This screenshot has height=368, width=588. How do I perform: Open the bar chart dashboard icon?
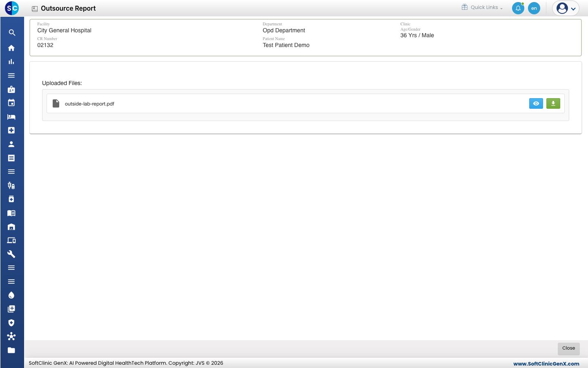(11, 62)
